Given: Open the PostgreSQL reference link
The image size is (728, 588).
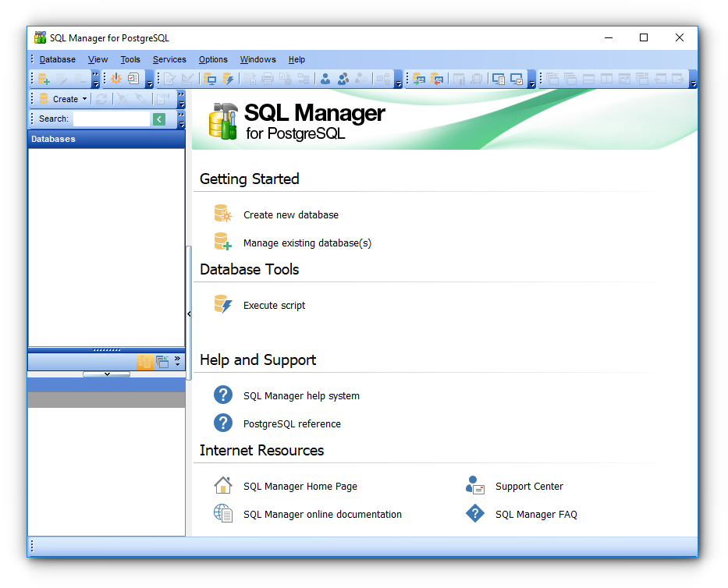Looking at the screenshot, I should 292,423.
